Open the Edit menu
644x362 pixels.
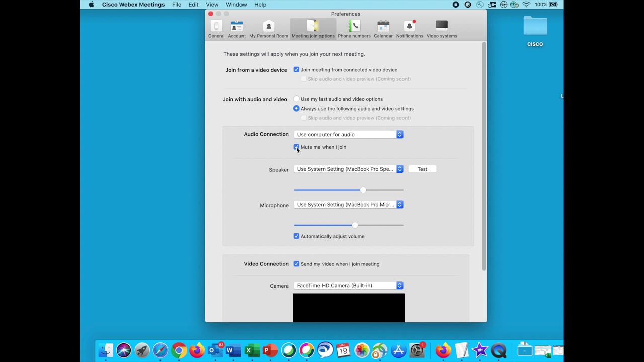(x=194, y=5)
